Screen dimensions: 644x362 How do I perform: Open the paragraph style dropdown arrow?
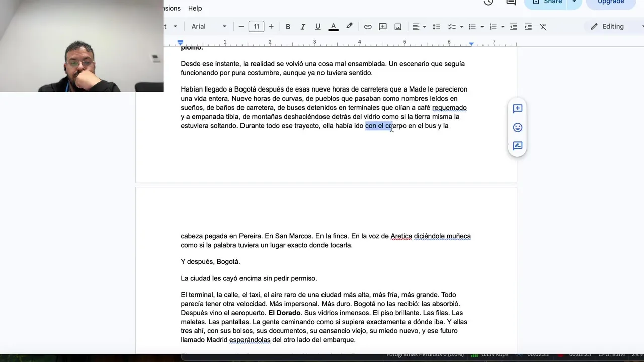(x=175, y=27)
